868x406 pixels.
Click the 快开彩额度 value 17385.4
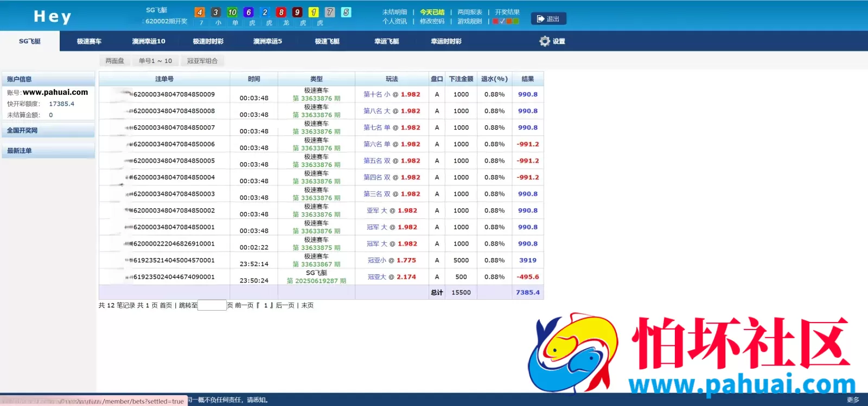[62, 104]
